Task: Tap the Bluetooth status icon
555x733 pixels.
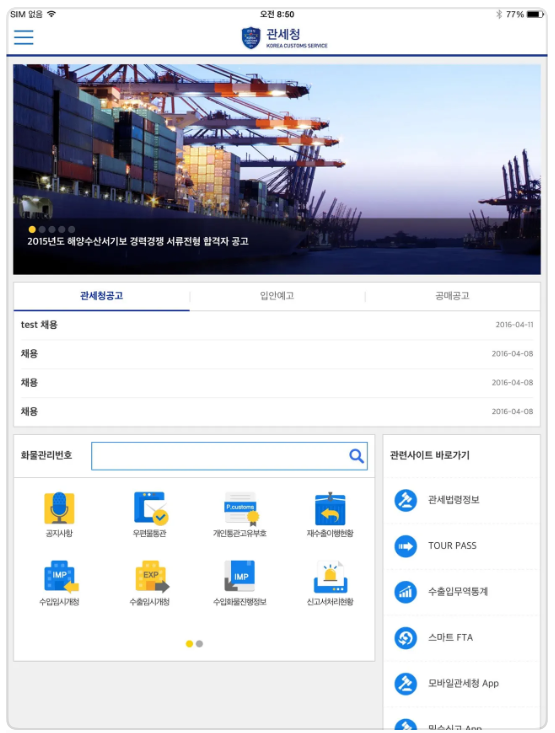Action: pos(499,14)
